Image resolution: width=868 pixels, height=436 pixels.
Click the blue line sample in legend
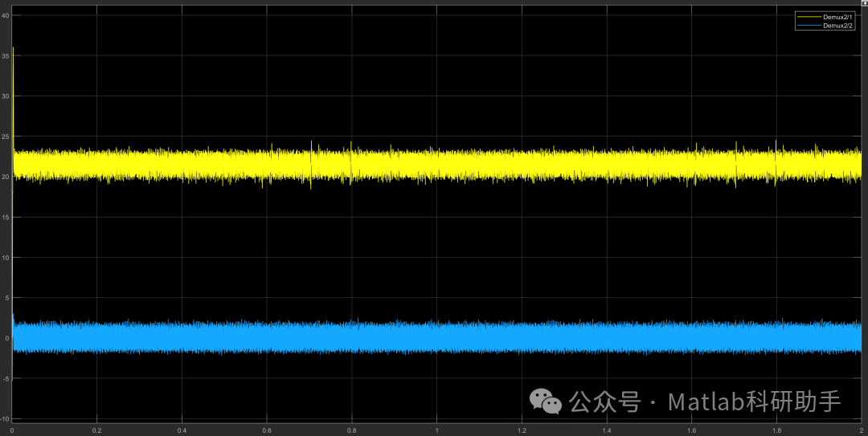[x=809, y=26]
